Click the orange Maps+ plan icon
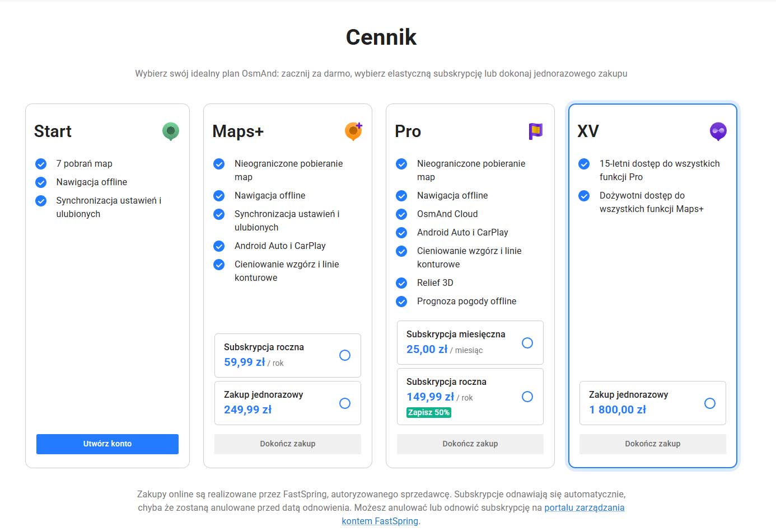Image resolution: width=776 pixels, height=532 pixels. [x=353, y=131]
